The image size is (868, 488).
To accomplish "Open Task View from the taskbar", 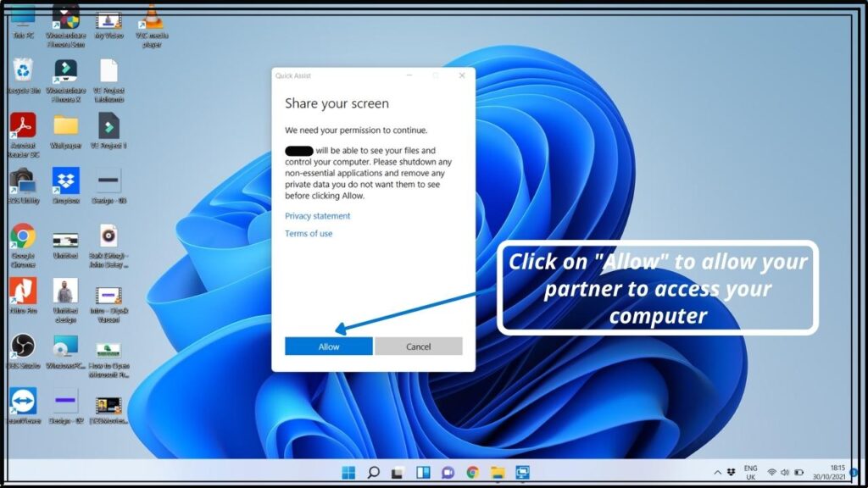I will 398,473.
